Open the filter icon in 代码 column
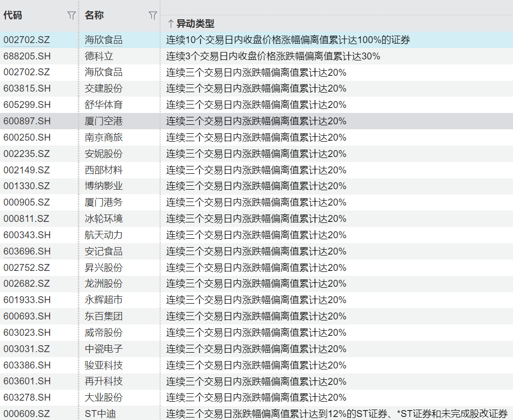This screenshot has height=420, width=513. 71,16
